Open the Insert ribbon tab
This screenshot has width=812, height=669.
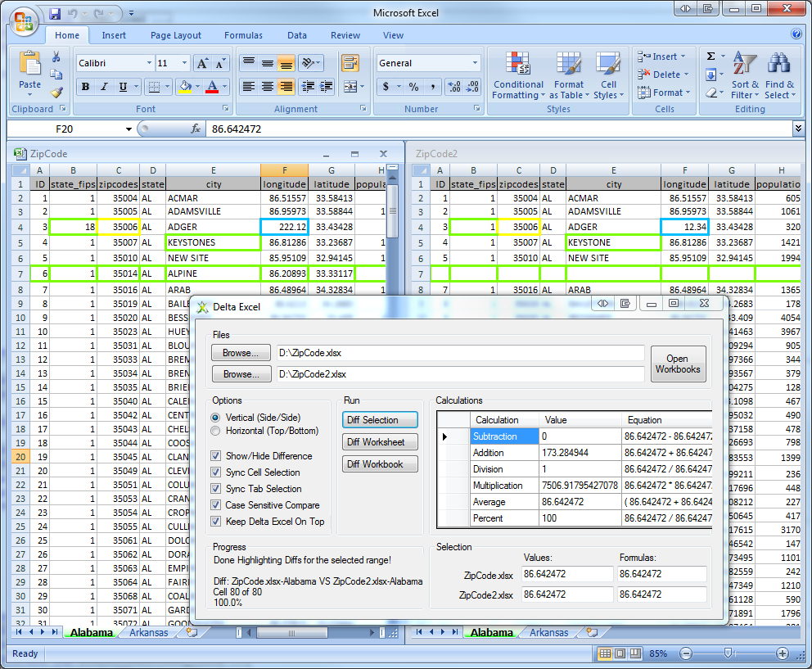pyautogui.click(x=114, y=35)
